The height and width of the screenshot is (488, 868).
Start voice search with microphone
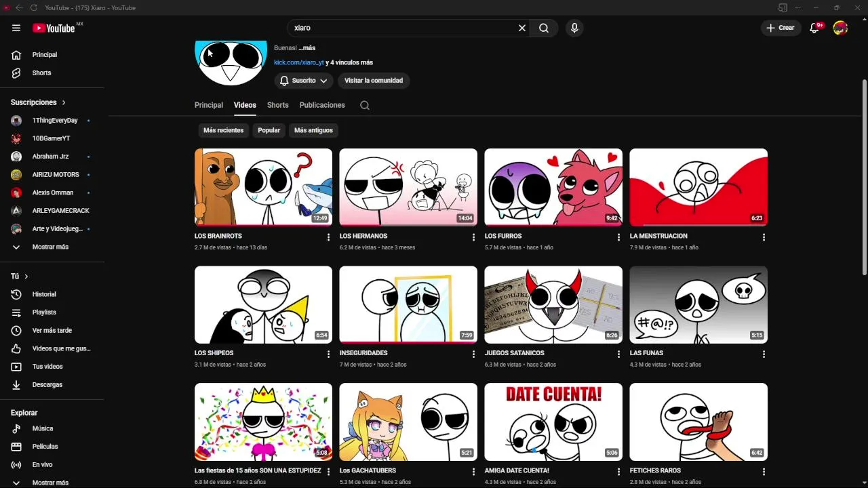click(x=574, y=28)
